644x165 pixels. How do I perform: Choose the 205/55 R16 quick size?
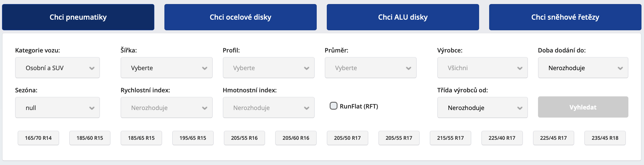pos(244,138)
